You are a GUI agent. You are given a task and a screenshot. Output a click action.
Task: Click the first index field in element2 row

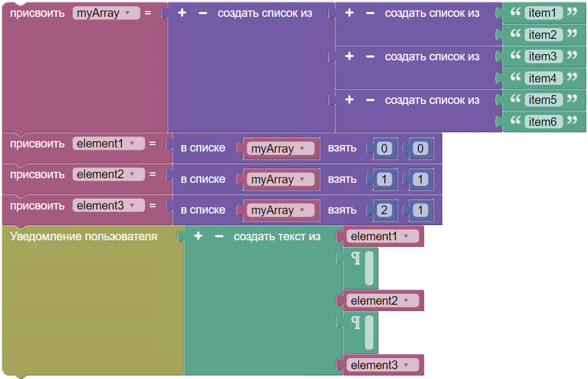(x=384, y=179)
